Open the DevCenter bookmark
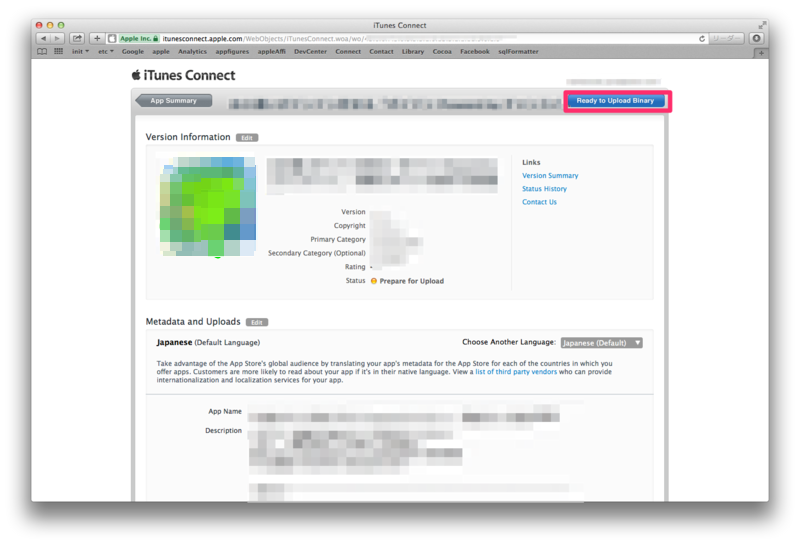This screenshot has height=545, width=800. [x=310, y=52]
